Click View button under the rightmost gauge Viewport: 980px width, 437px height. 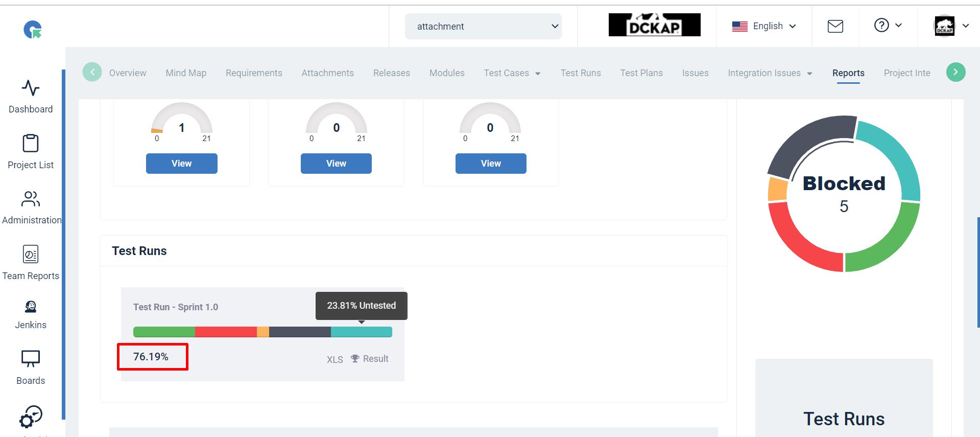(x=491, y=164)
